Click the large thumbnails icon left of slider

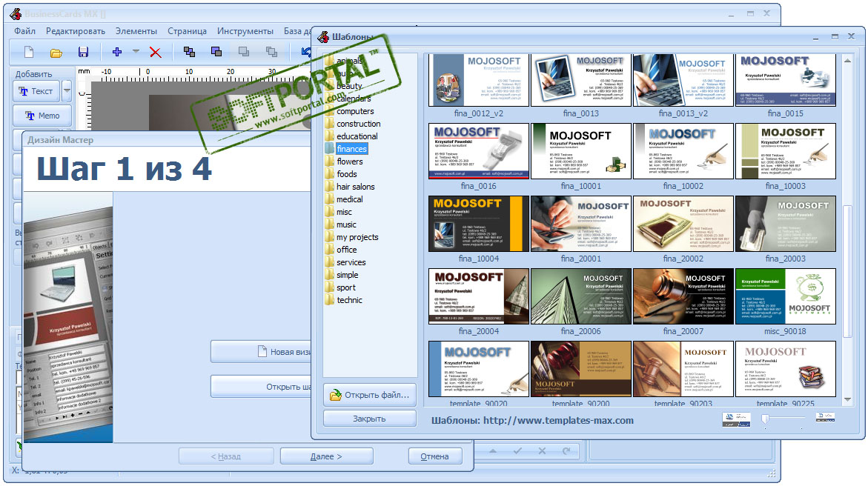point(736,419)
